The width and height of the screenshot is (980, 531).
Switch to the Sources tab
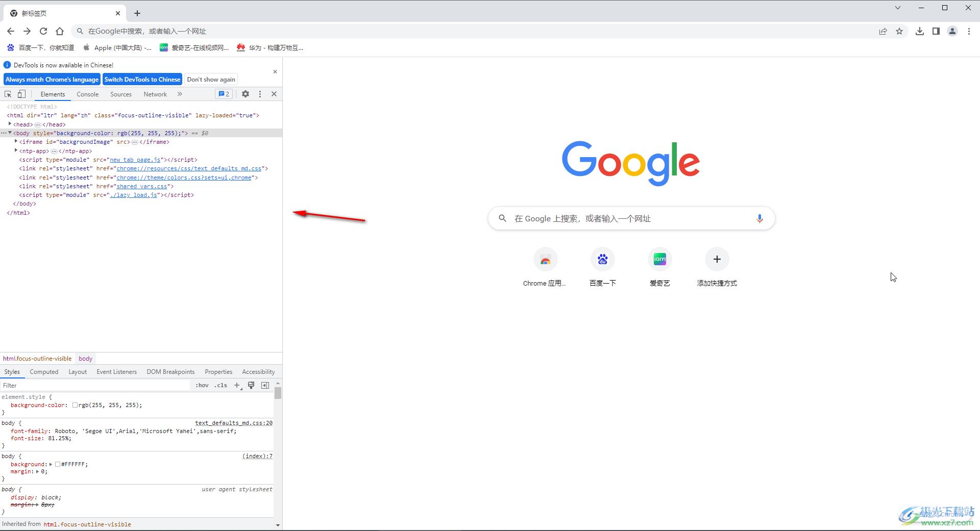click(121, 94)
